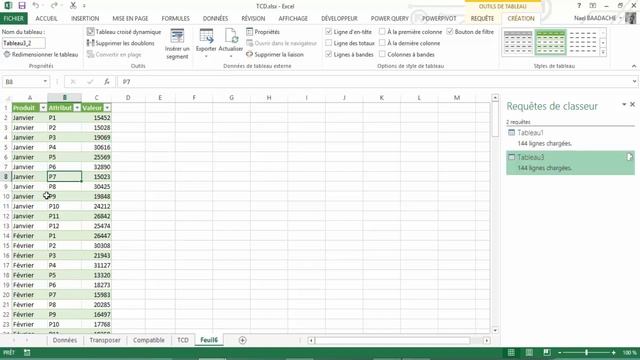
Task: Click the select-all corner of the sheet
Action: 7,98
